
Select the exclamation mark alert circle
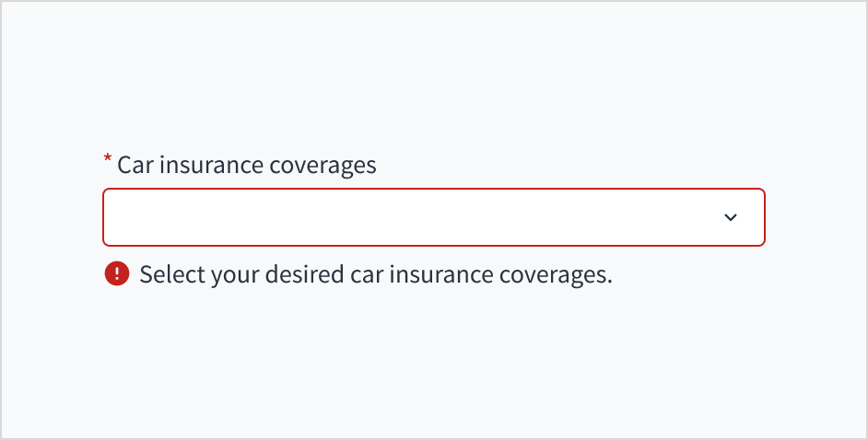click(x=117, y=273)
